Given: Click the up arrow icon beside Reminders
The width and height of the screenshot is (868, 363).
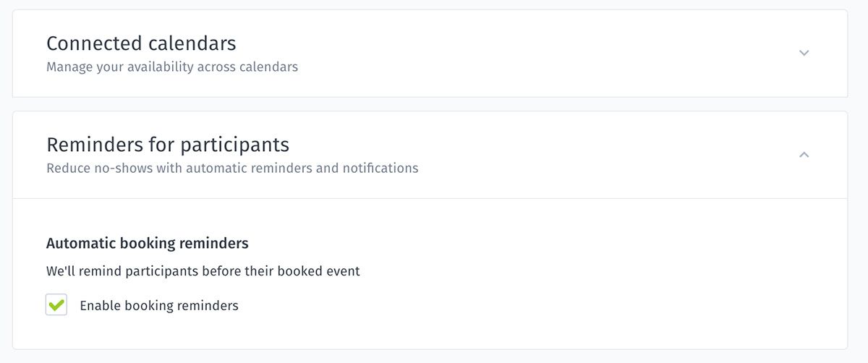Looking at the screenshot, I should [804, 155].
